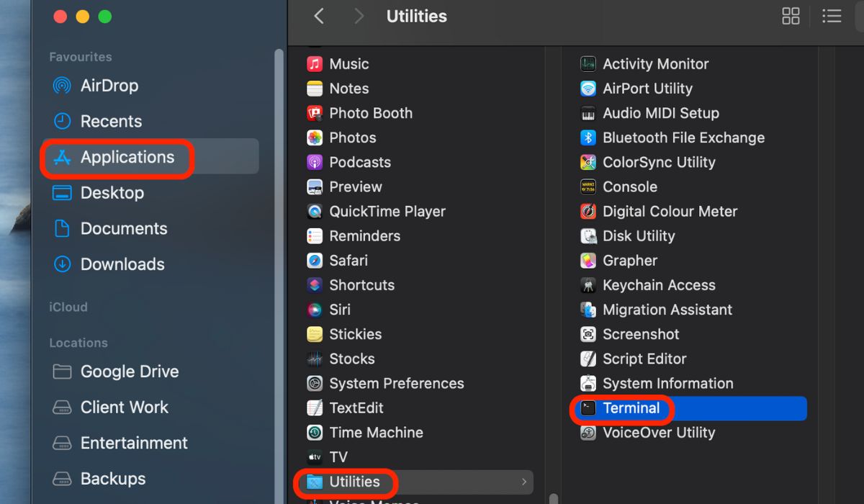The width and height of the screenshot is (864, 504).
Task: Open ColorSync Utility
Action: coord(659,162)
